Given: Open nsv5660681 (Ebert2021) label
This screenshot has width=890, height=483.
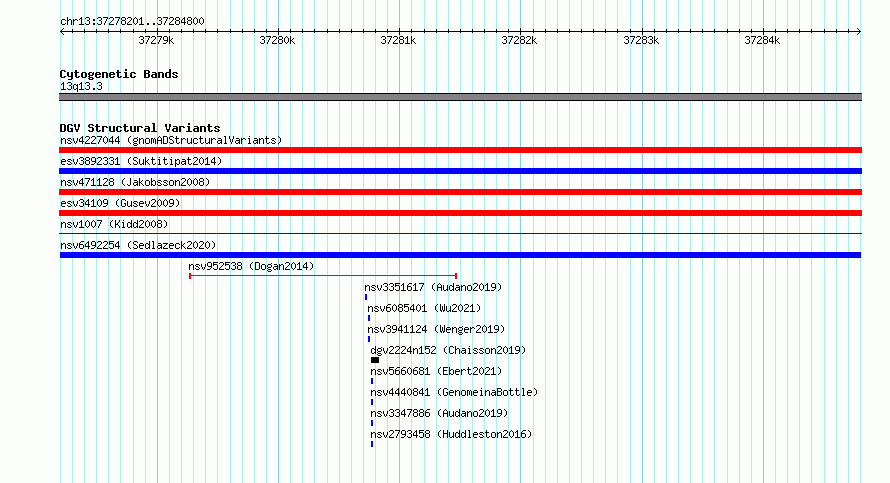Looking at the screenshot, I should coord(436,371).
